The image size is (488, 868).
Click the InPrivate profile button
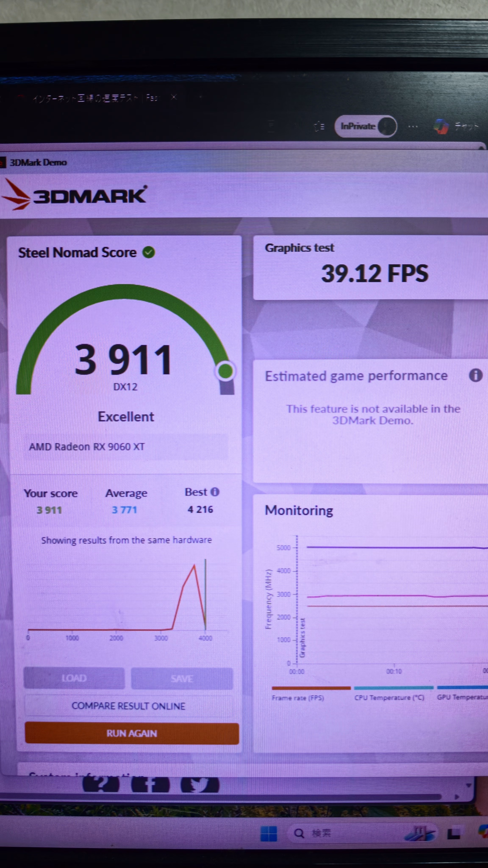(x=366, y=126)
